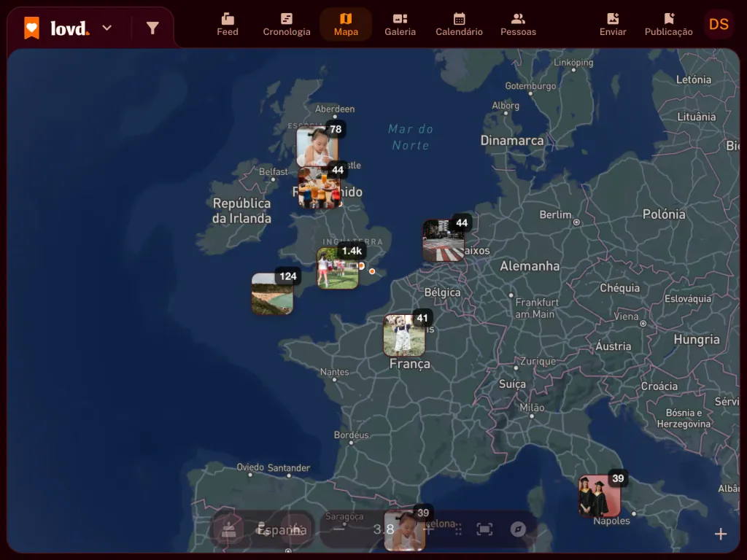Click the Dinamarca label on the map
The image size is (747, 560).
point(511,141)
